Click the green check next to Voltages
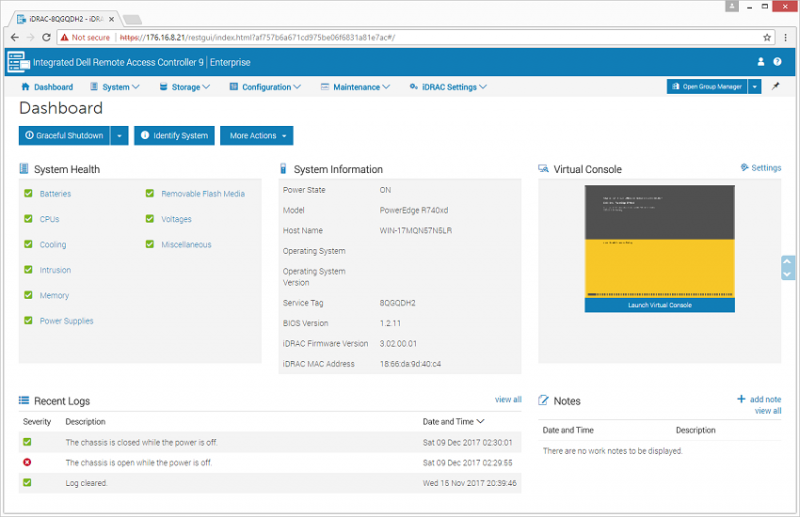 tap(150, 219)
